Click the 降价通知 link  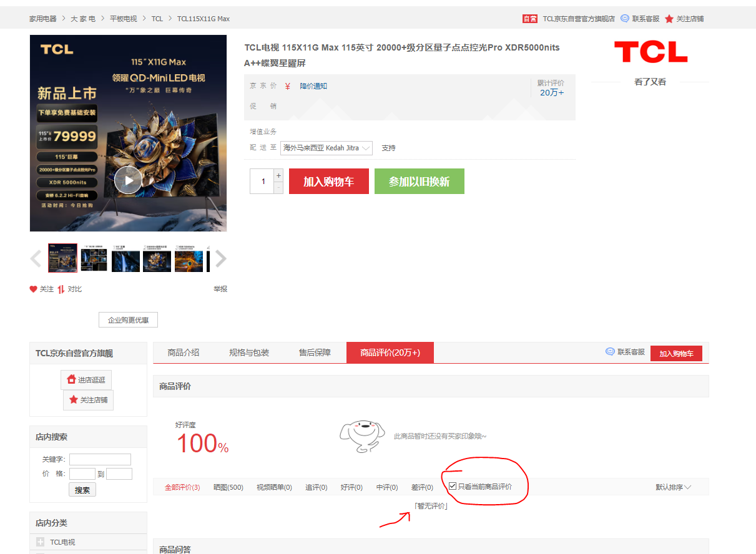313,86
